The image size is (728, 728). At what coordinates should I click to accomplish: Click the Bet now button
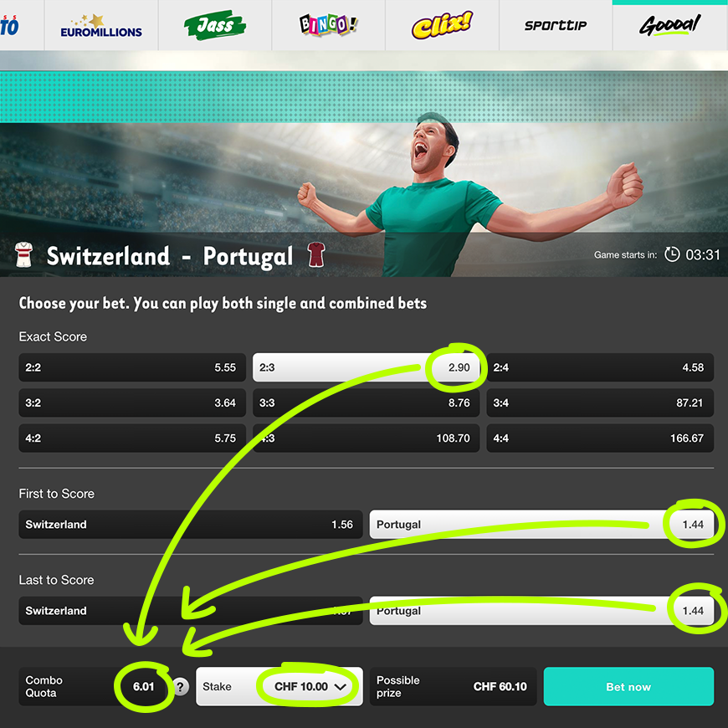[628, 686]
